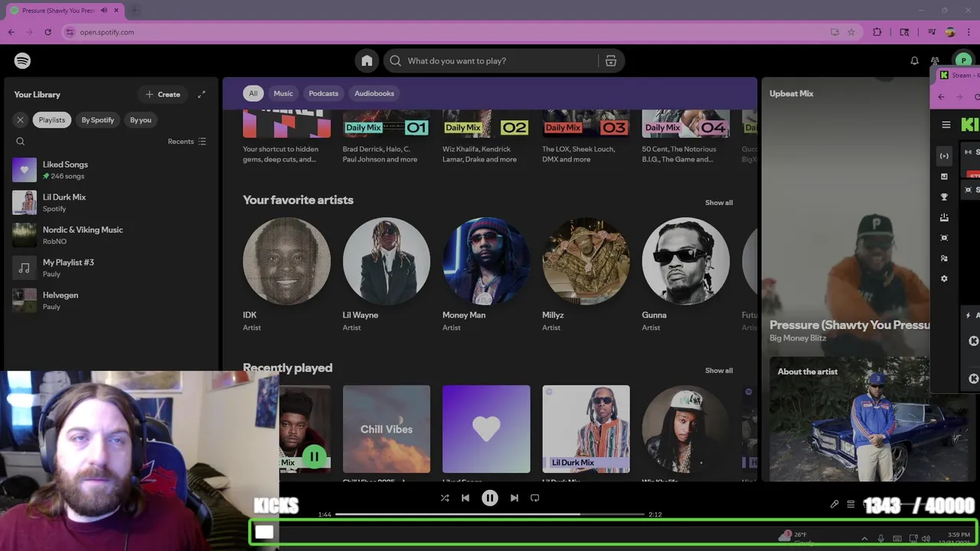The image size is (980, 551).
Task: Open Friend Activity people icon
Action: coord(935,60)
